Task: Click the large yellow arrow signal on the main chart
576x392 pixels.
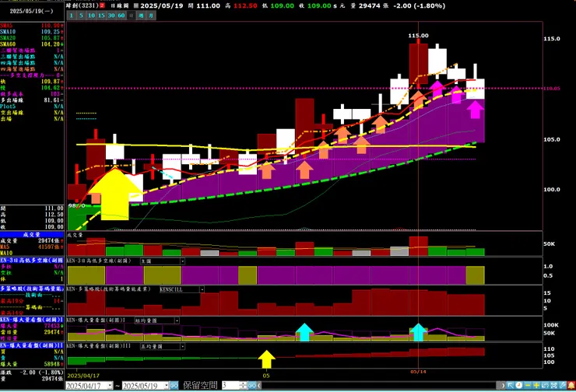Action: (x=115, y=194)
